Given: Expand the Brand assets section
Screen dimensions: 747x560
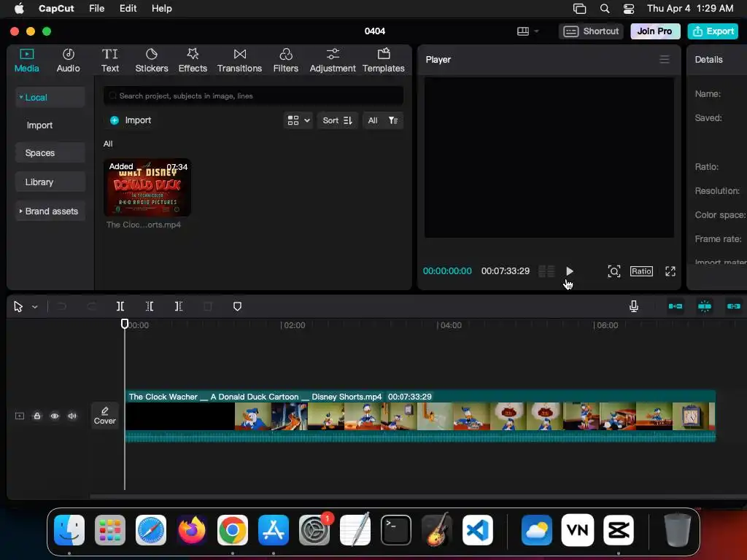Looking at the screenshot, I should click(x=50, y=211).
